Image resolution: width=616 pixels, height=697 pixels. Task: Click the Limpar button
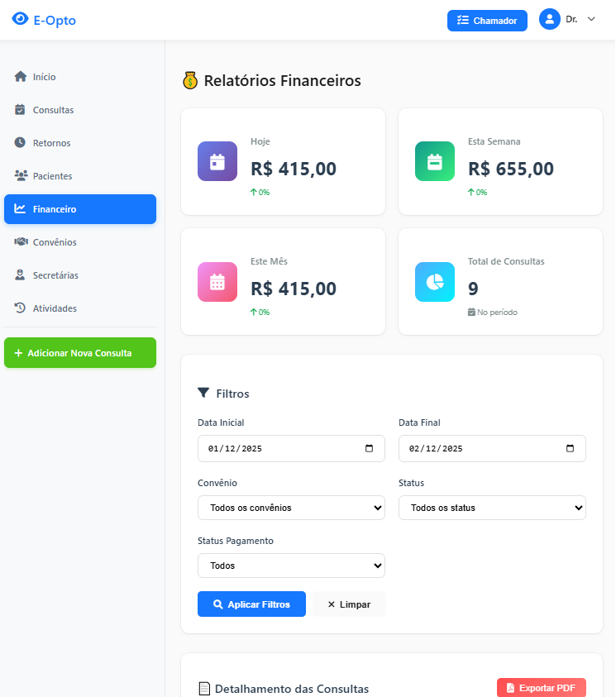pos(349,604)
